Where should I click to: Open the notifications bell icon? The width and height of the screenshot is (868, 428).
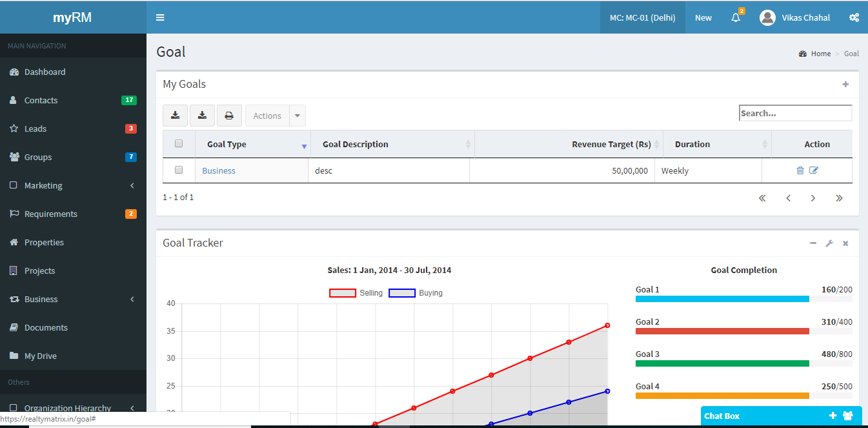pos(736,17)
